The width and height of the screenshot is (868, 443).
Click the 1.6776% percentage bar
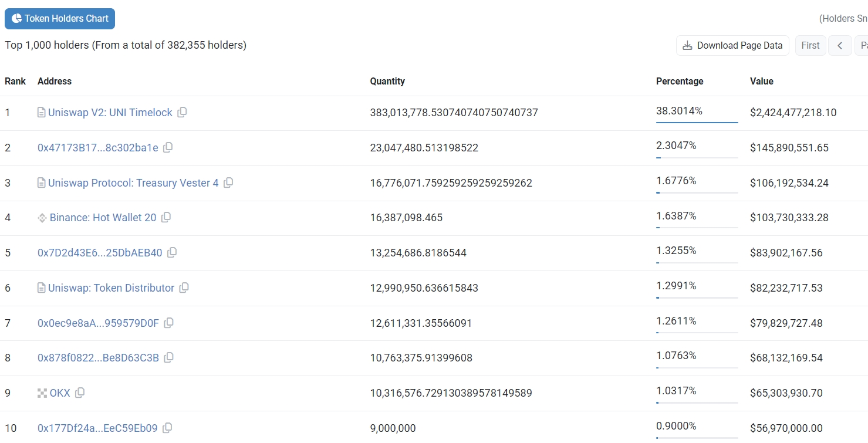[697, 192]
